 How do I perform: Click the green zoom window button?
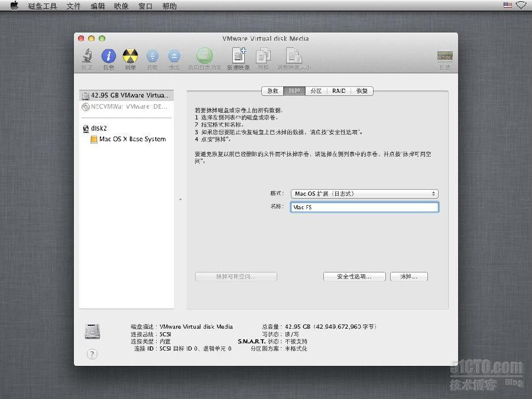[x=102, y=38]
